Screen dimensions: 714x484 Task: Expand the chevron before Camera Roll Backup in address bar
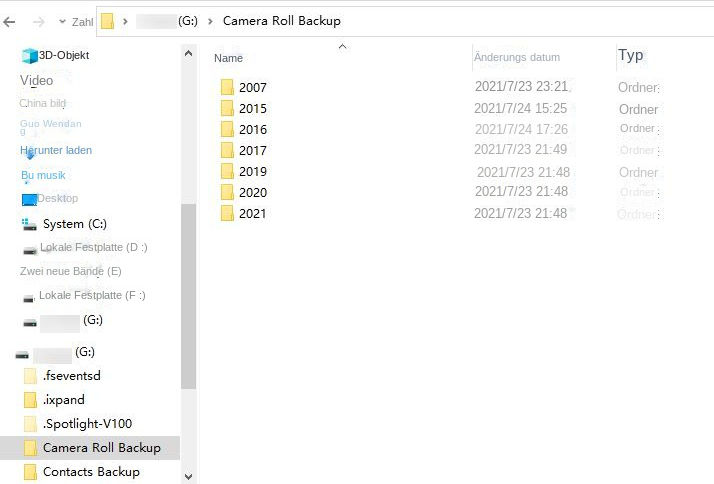pos(210,21)
